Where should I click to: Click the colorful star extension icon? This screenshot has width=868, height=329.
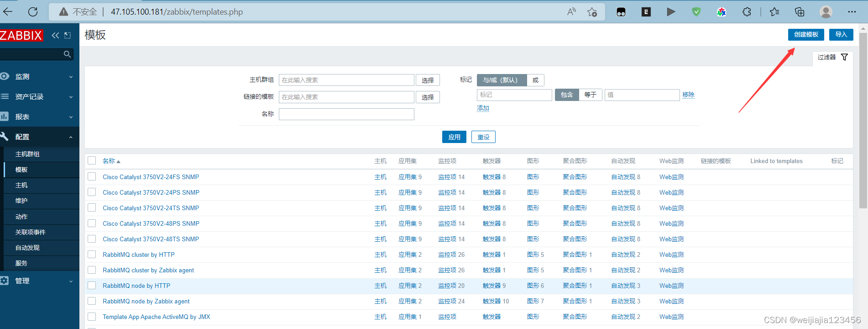[721, 11]
